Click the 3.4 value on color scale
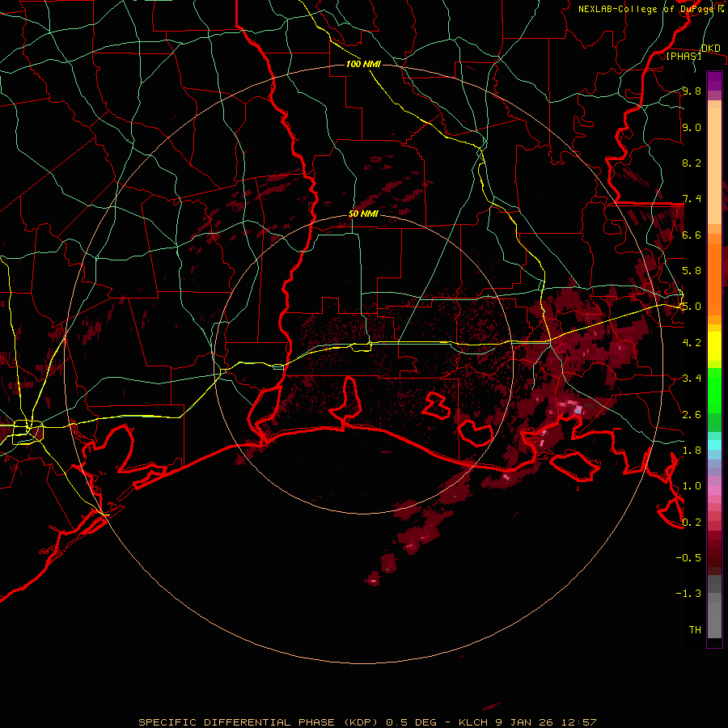Image resolution: width=728 pixels, height=728 pixels. point(692,378)
